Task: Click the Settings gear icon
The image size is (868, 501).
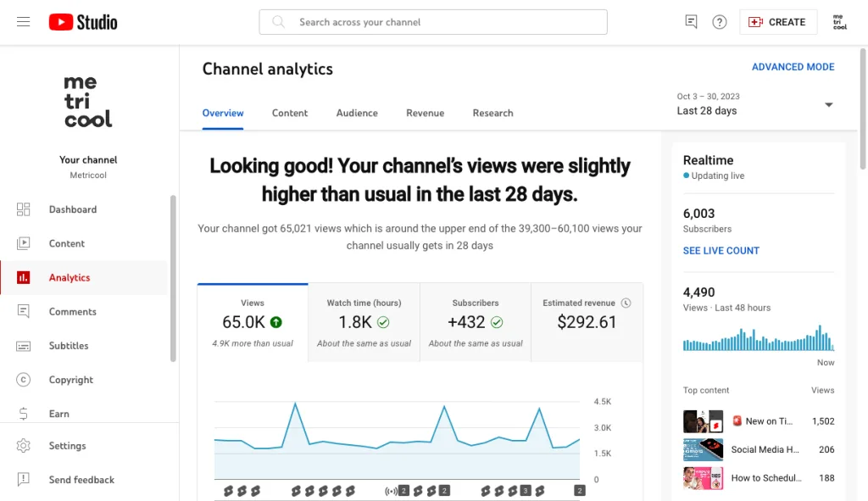Action: [23, 446]
